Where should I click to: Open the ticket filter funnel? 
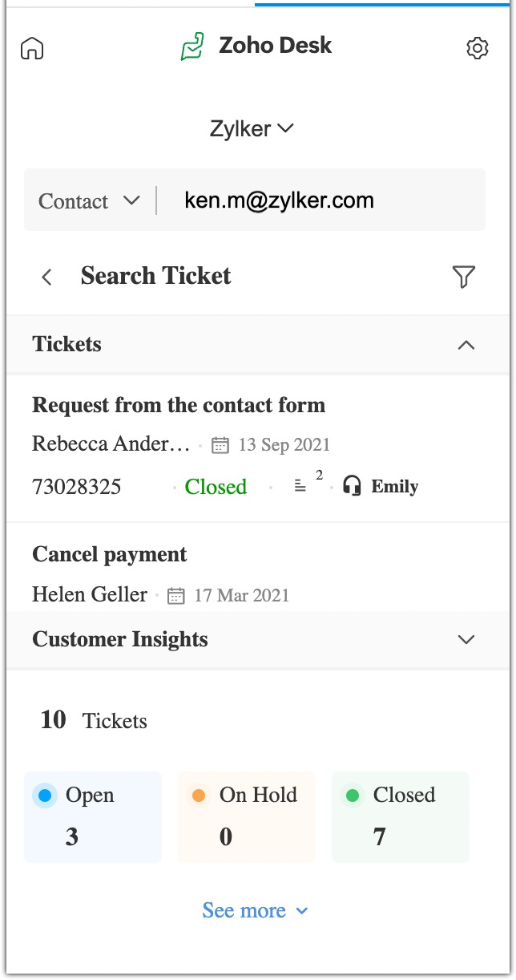tap(463, 277)
